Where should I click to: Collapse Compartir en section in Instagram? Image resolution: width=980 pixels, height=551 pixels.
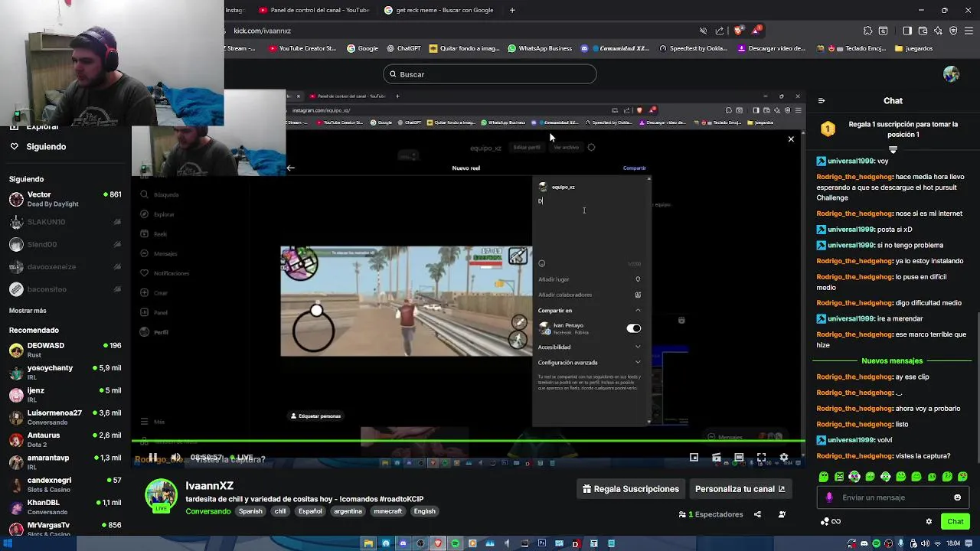tap(590, 310)
